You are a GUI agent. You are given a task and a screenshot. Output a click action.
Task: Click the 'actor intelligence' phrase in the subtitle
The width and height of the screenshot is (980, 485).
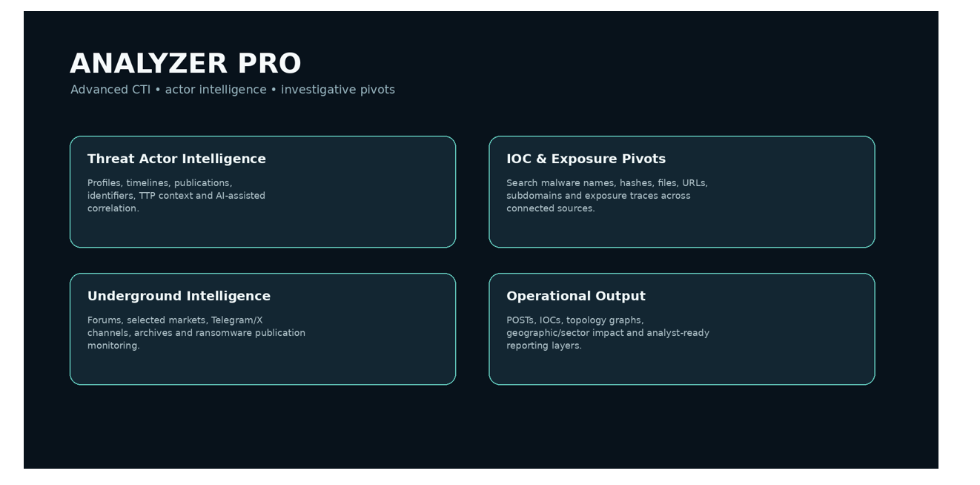[216, 90]
